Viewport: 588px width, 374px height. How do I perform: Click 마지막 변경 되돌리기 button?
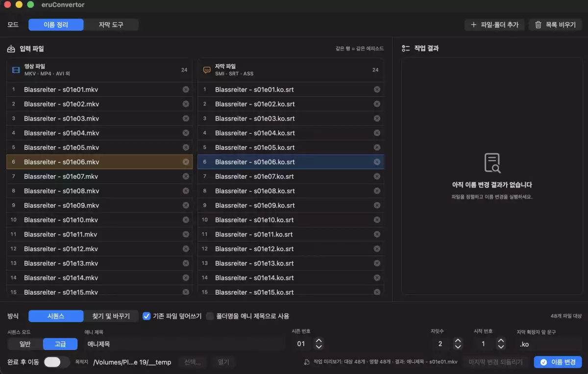pos(496,362)
